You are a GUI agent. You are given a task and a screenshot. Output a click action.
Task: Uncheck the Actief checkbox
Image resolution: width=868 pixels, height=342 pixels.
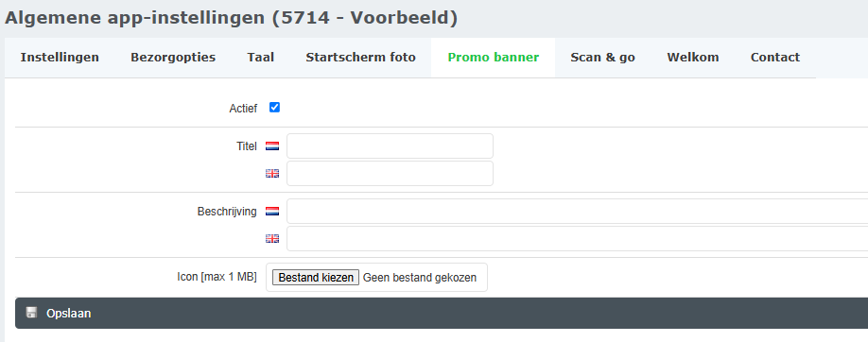point(274,108)
